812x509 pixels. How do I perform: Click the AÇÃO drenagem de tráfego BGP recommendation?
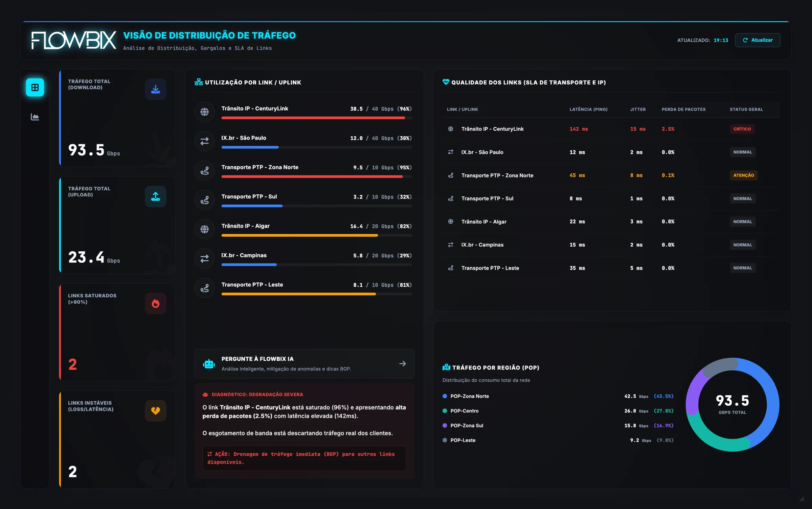tap(304, 458)
